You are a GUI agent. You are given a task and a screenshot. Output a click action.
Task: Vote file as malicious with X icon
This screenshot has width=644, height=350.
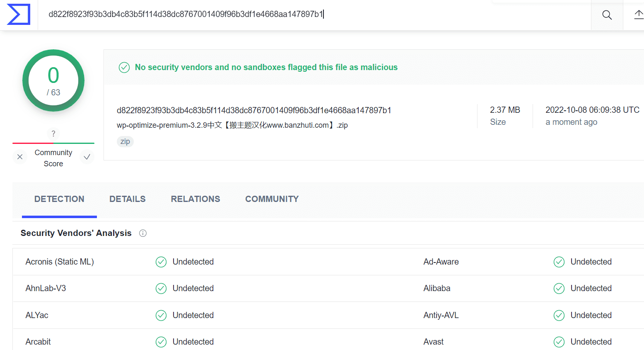point(20,157)
